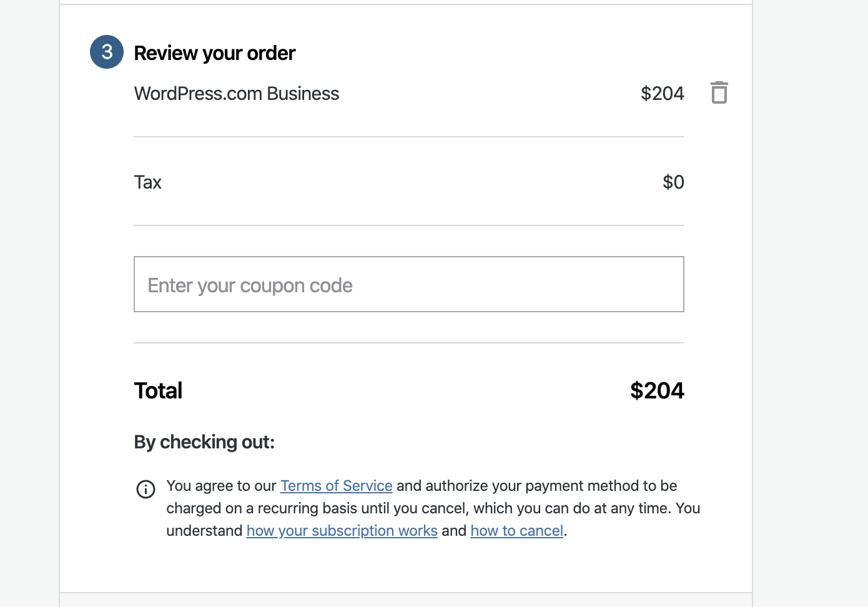Click the "charged on a recurring basis" text
Screen dimensions: 868x607
pyautogui.click(x=262, y=508)
